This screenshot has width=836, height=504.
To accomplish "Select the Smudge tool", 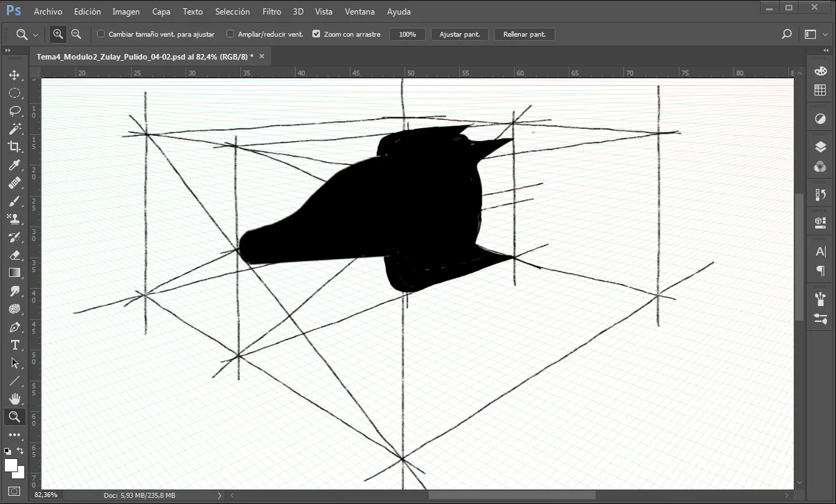I will click(15, 291).
